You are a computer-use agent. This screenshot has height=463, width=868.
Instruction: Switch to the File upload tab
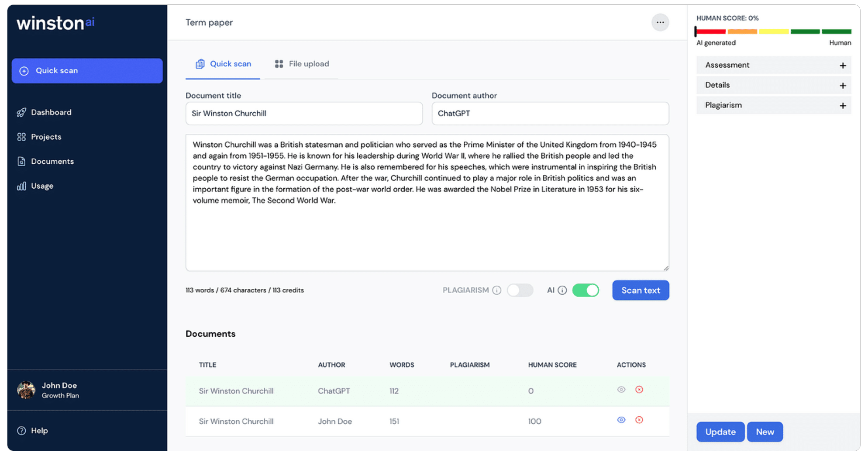(x=302, y=64)
